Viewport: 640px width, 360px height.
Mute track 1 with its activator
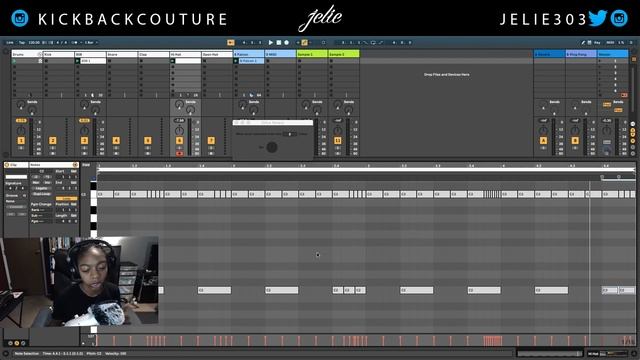tap(21, 141)
